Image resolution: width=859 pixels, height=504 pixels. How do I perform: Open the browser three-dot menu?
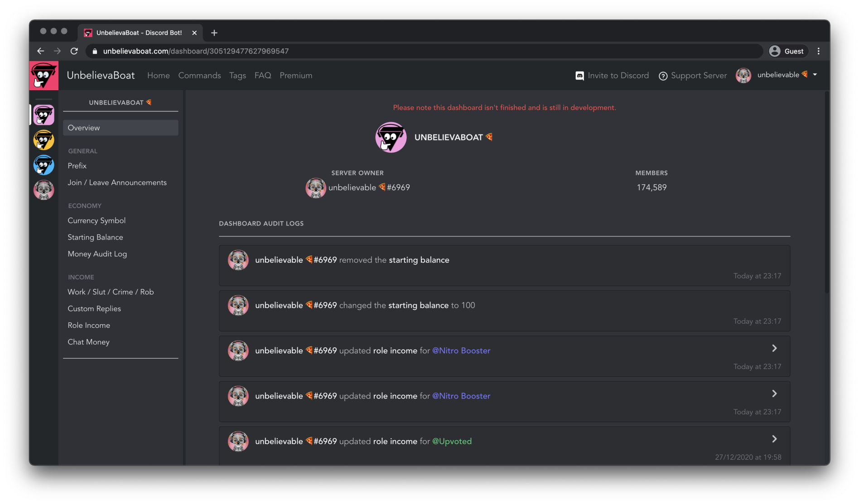point(818,51)
